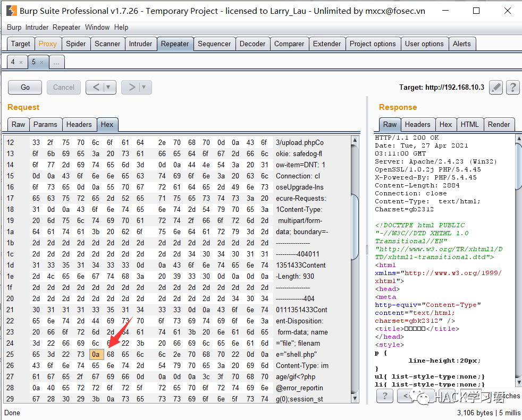
Task: Switch to the Extender tab
Action: pyautogui.click(x=327, y=44)
